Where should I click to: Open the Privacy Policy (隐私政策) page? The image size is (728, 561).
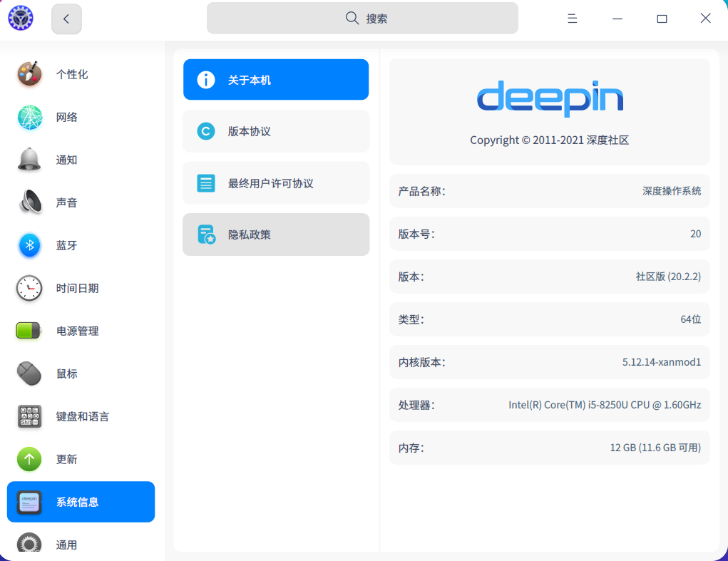click(276, 235)
